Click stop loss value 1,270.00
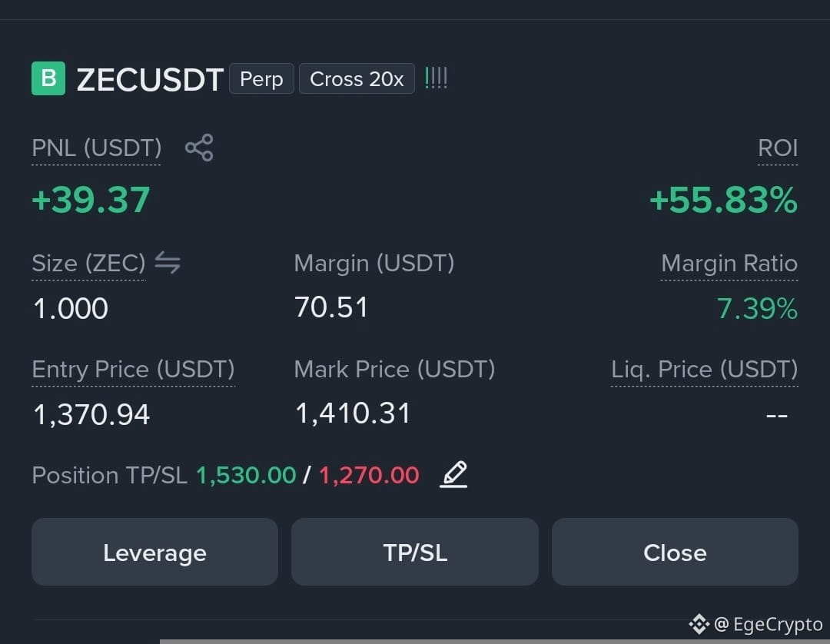 [x=369, y=475]
